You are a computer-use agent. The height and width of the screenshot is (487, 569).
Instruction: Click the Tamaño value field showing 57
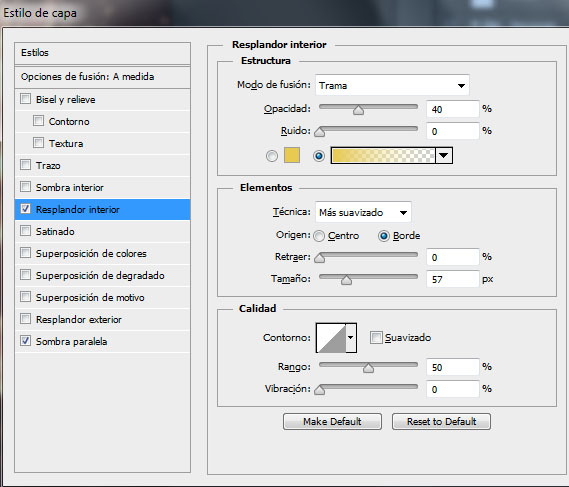(x=453, y=279)
